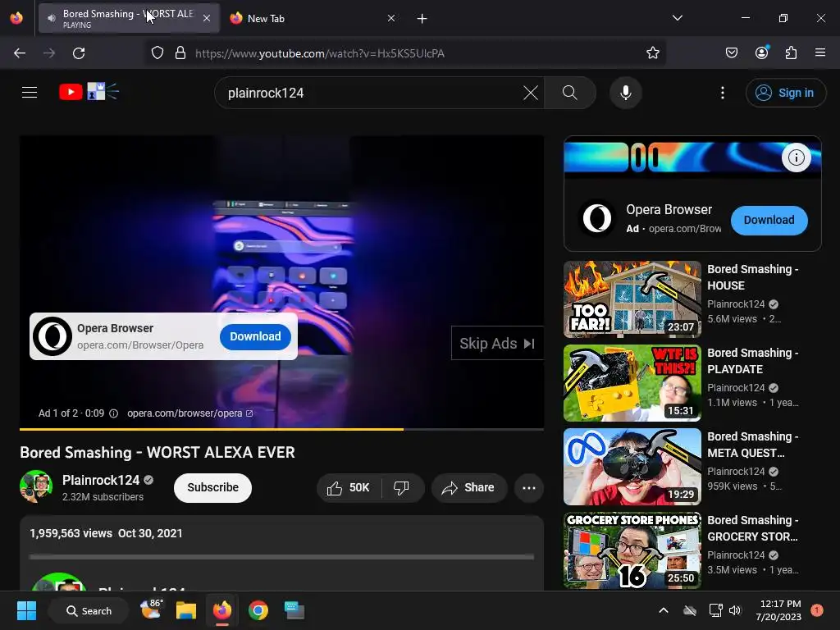Open Bored Smashing META QUEST thumbnail
This screenshot has width=840, height=630.
coord(632,466)
